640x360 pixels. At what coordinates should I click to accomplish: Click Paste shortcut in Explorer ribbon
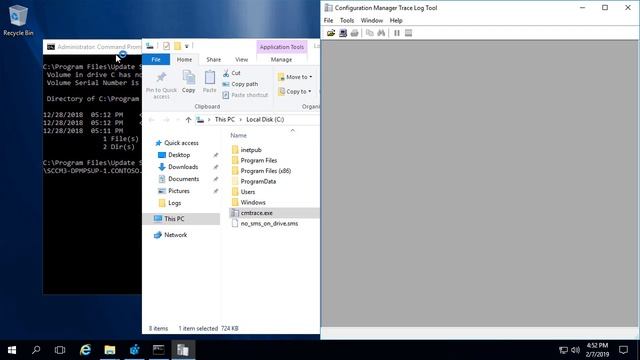tap(245, 95)
